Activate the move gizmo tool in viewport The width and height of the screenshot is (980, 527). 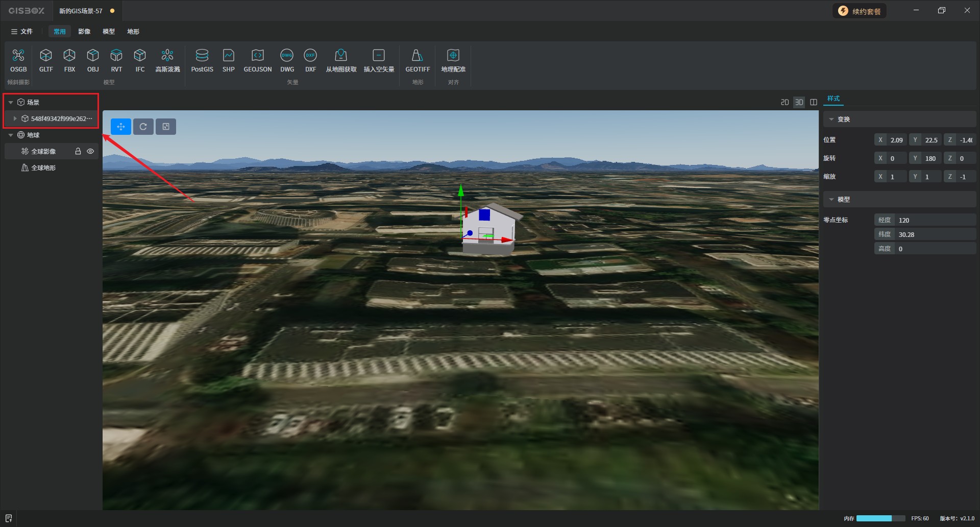click(x=121, y=127)
